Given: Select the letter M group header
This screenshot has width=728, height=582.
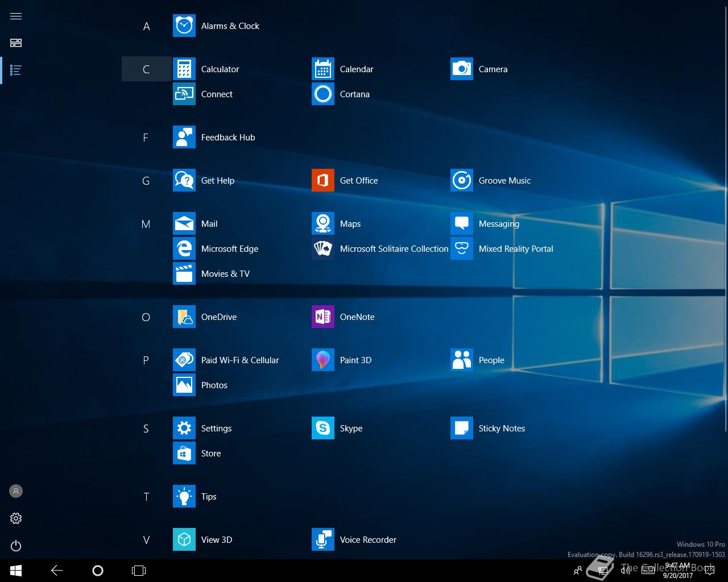Looking at the screenshot, I should point(146,224).
